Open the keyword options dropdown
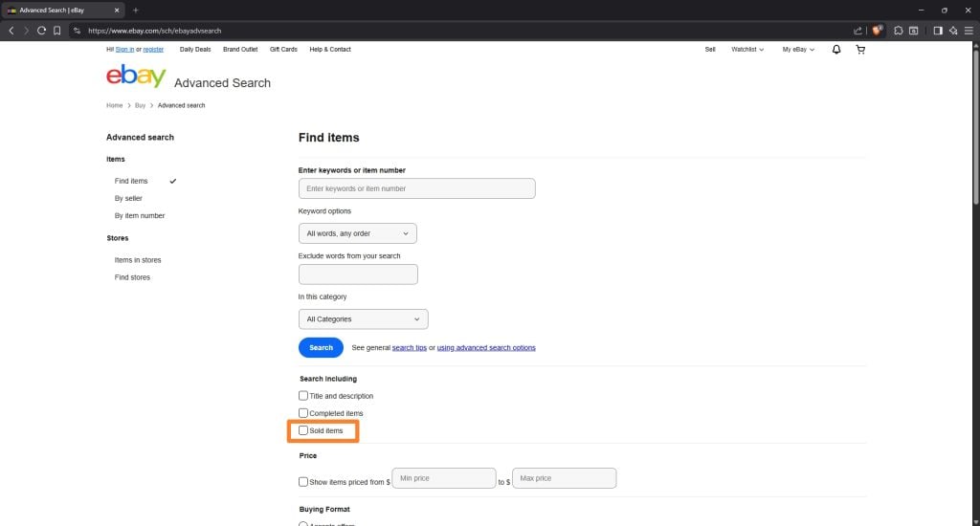Image resolution: width=980 pixels, height=526 pixels. 357,233
